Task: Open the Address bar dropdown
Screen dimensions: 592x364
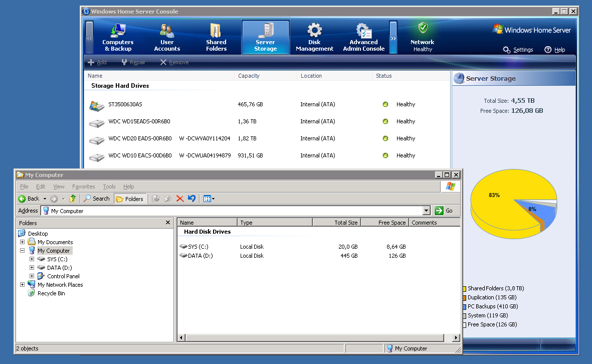Action: [x=427, y=211]
